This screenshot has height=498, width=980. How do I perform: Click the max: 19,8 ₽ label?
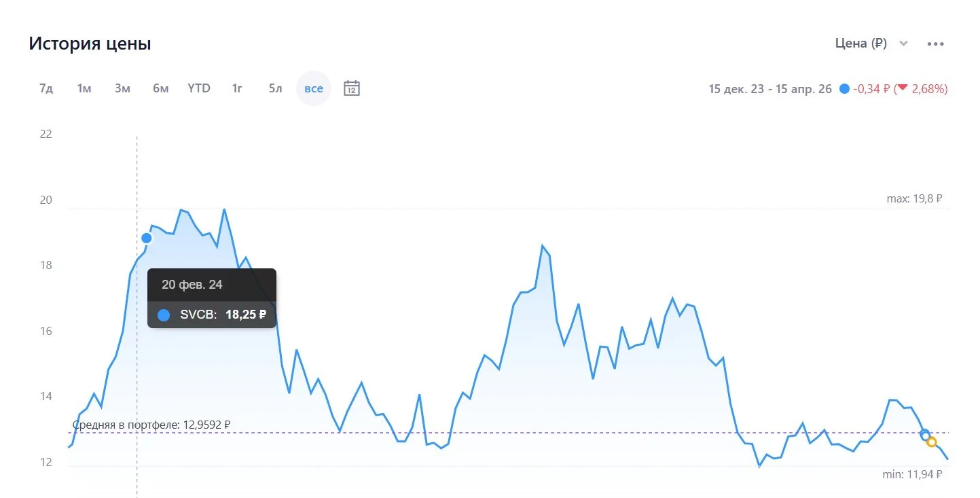pyautogui.click(x=915, y=199)
